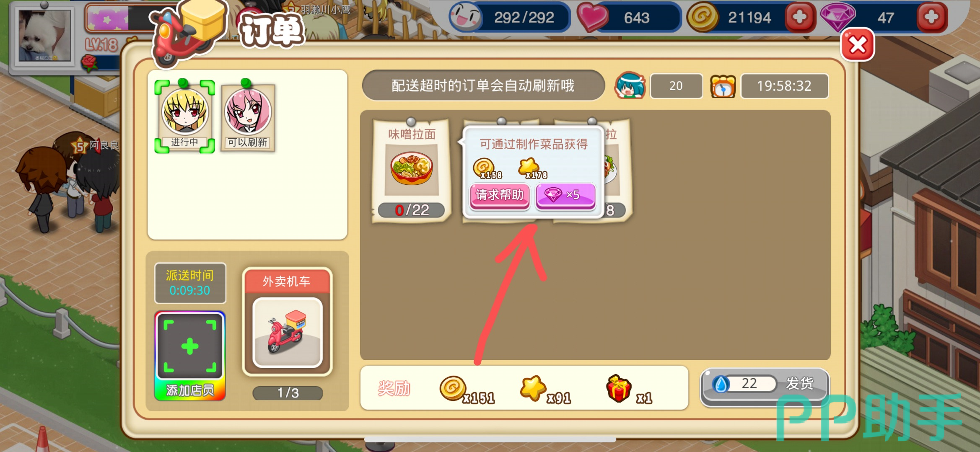The width and height of the screenshot is (980, 452).
Task: Add gems with the red plus button
Action: tap(931, 17)
